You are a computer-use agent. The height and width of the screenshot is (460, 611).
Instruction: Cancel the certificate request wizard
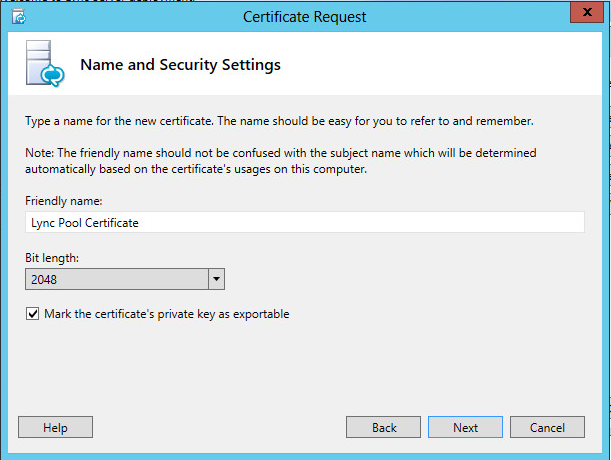547,427
